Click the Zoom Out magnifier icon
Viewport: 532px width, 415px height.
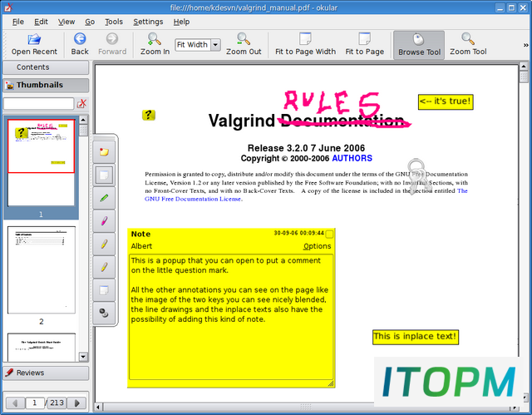[244, 39]
